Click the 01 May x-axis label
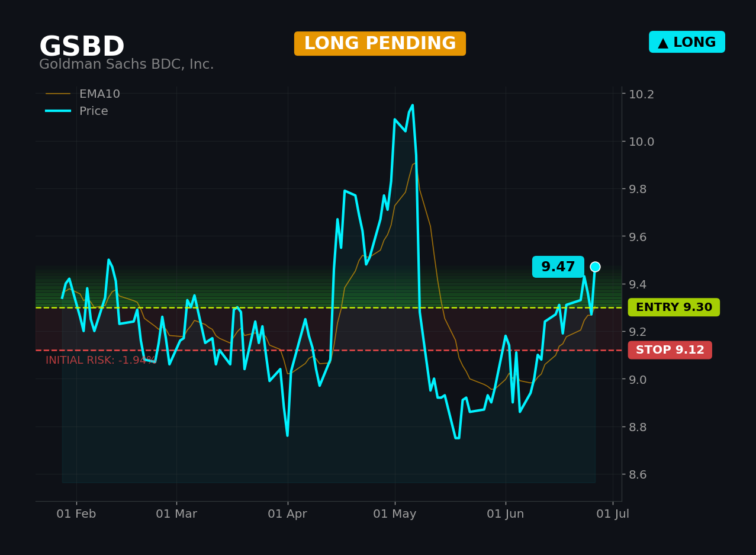This screenshot has height=555, width=756. [x=395, y=514]
